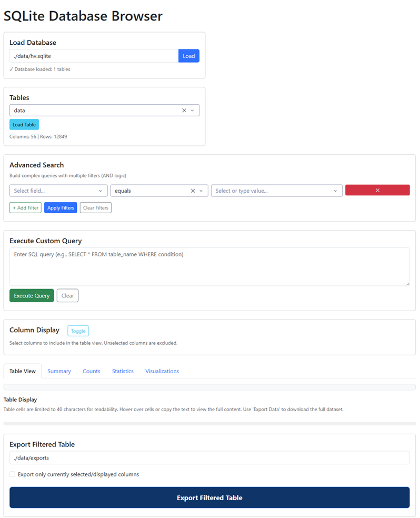This screenshot has width=420, height=518.
Task: Click 'Columns: 56 | Rows: 12849' text
Action: [x=38, y=136]
